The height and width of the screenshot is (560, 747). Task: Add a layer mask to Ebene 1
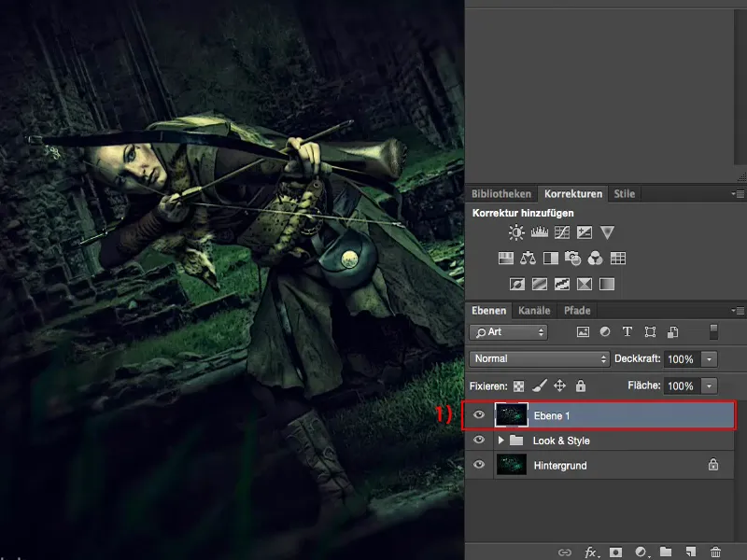pos(615,550)
